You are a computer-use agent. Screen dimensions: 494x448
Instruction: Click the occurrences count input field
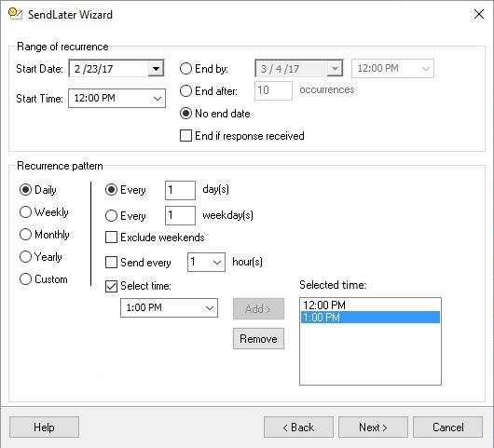coord(273,90)
